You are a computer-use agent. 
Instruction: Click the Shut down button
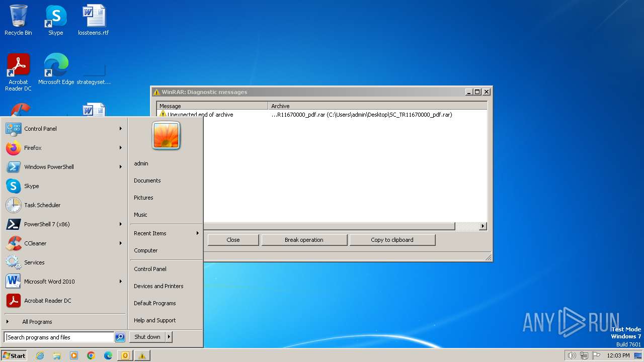pos(147,337)
